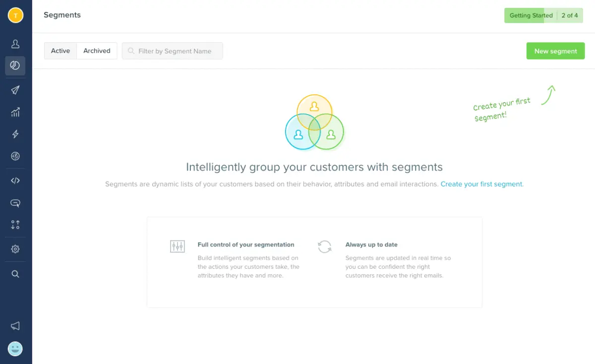Open the activity log lightning bolt icon
Viewport: 595px width, 364px height.
click(x=15, y=134)
